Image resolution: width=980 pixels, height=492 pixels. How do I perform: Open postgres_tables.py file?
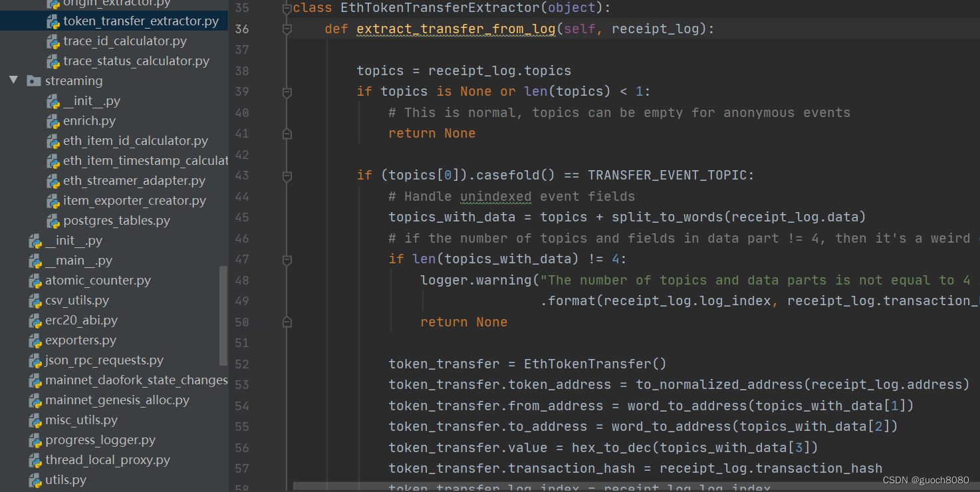click(x=117, y=221)
